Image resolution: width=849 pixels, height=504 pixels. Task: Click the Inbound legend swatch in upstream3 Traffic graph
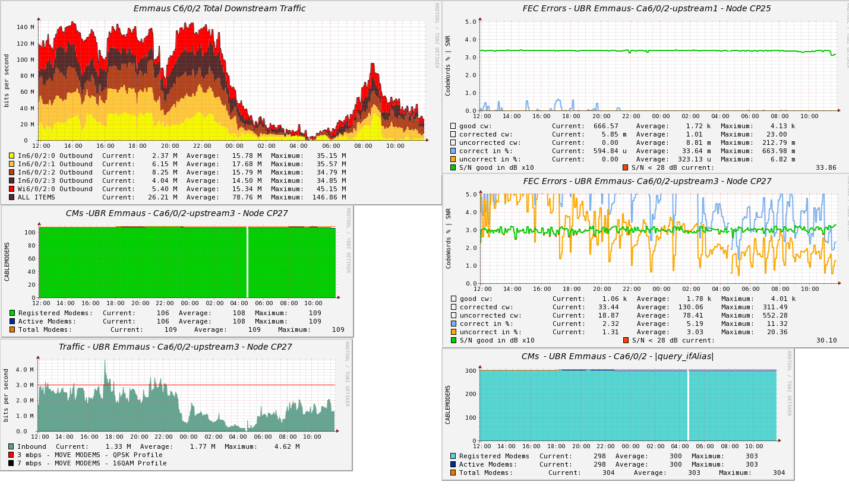(11, 446)
